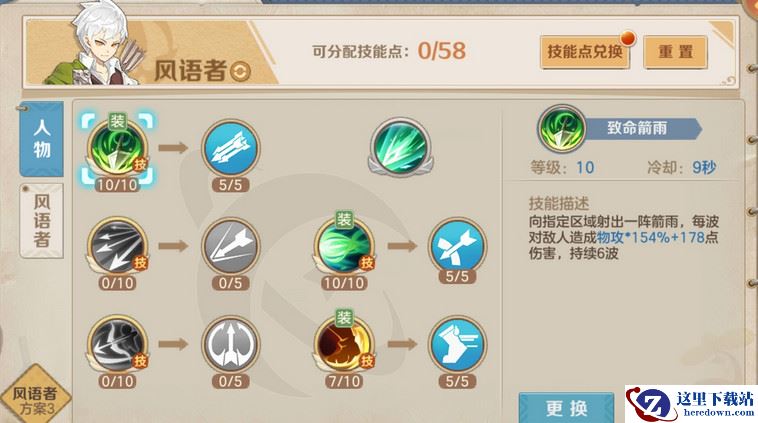Image resolution: width=758 pixels, height=423 pixels.
Task: Select the gray trident arrow skill at 0/5
Action: pyautogui.click(x=230, y=345)
